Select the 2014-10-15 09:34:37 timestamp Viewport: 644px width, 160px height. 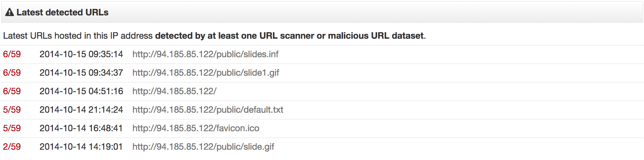(x=81, y=73)
